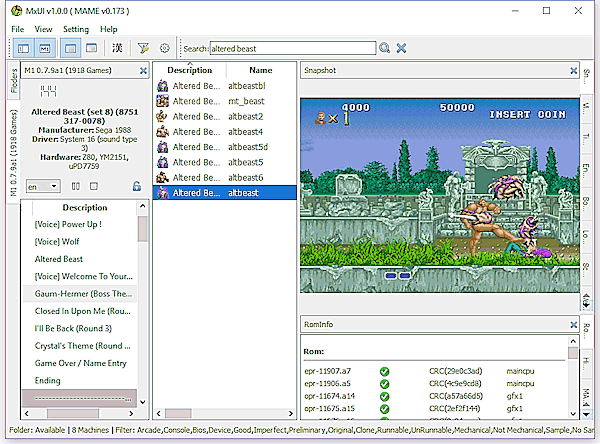Click the filter funnel toolbar icon
The image size is (600, 444).
point(143,48)
